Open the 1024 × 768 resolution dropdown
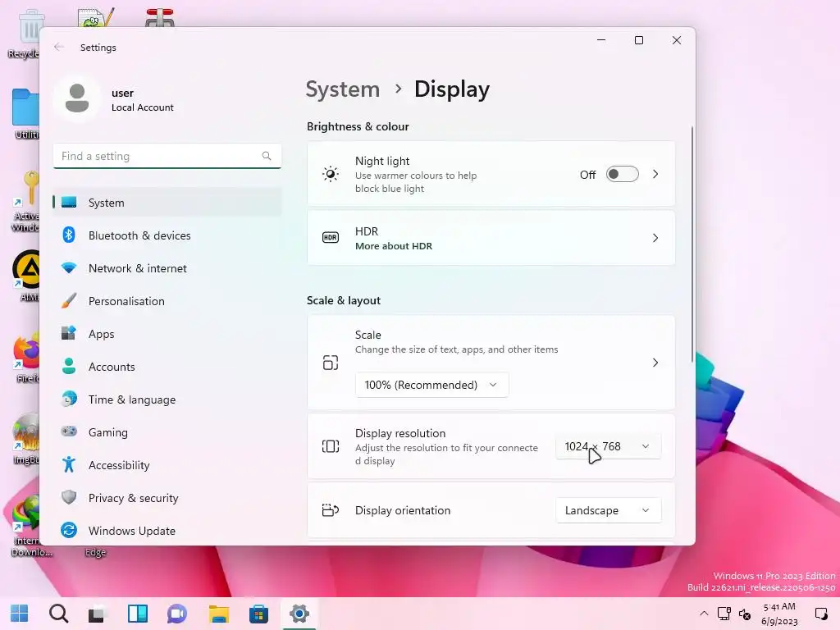Screen dimensions: 840x630 [608, 446]
